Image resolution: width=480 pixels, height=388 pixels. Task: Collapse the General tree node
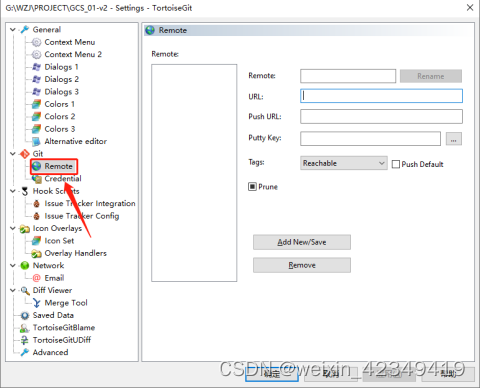click(13, 30)
